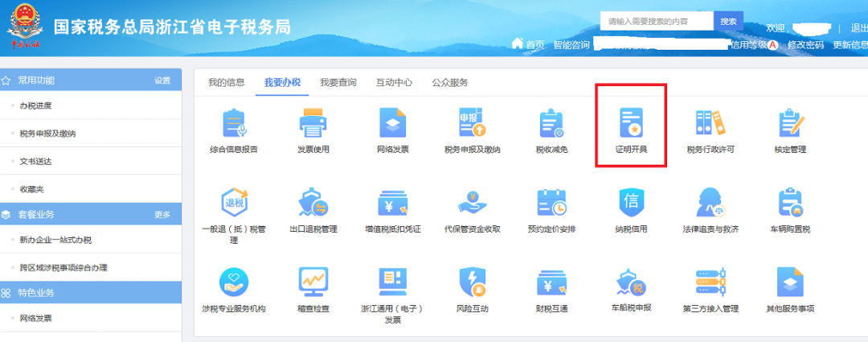This screenshot has width=868, height=342.
Task: Open 税务申报及缴纳 icon in main grid
Action: [473, 122]
